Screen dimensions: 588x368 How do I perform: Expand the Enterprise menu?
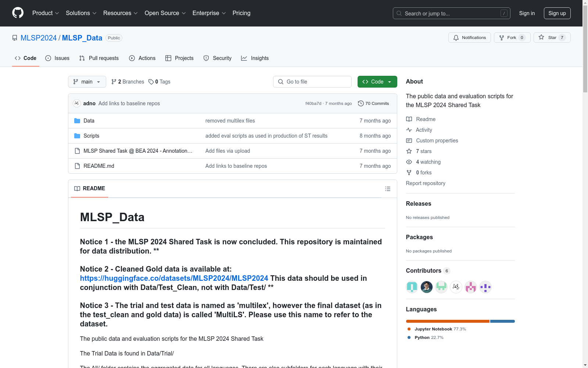(x=209, y=13)
